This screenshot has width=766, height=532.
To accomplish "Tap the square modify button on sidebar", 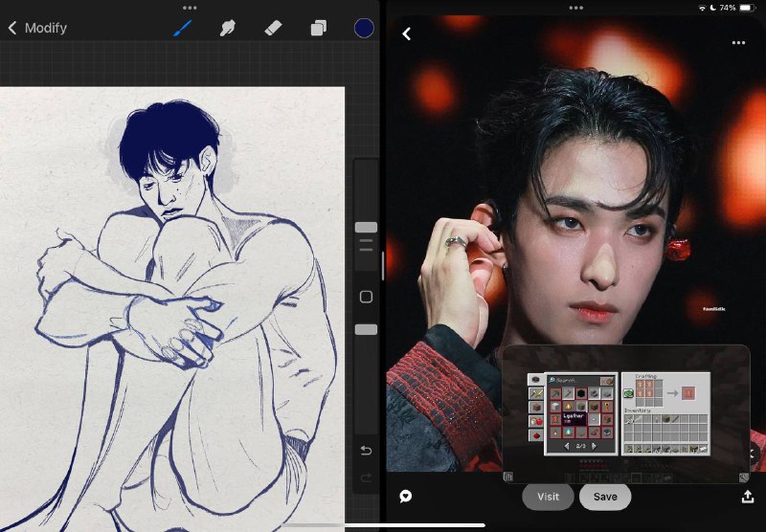I will [366, 297].
